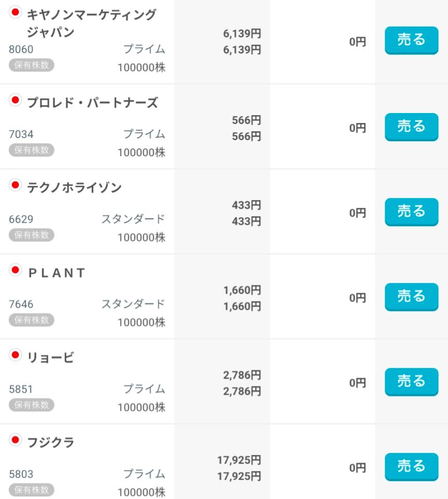Click the 17,925円 price for フジクラ

point(239,460)
